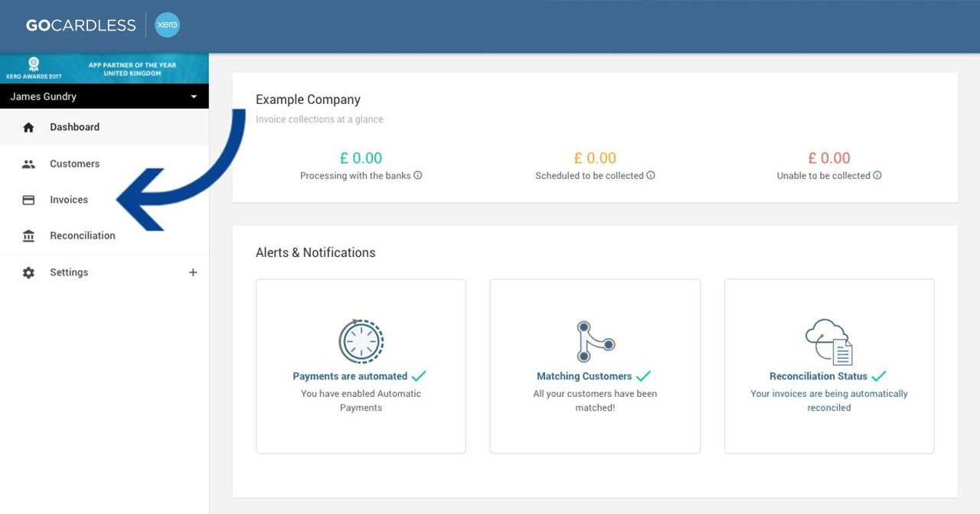Screen dimensions: 980x514
Task: Click the green £ 0.00 processing amount
Action: pyautogui.click(x=361, y=158)
